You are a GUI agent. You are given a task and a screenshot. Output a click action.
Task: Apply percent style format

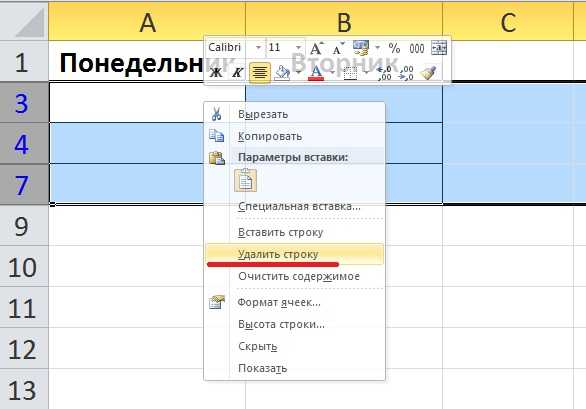click(x=394, y=48)
